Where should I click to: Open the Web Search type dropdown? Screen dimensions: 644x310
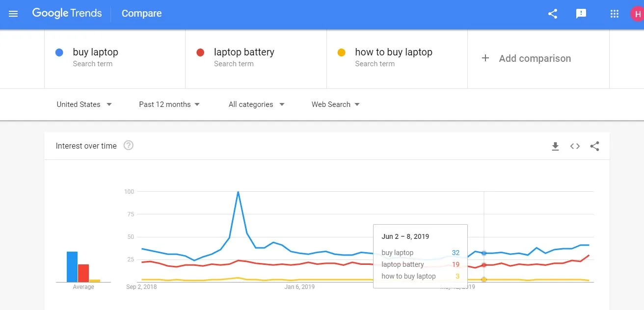click(335, 104)
